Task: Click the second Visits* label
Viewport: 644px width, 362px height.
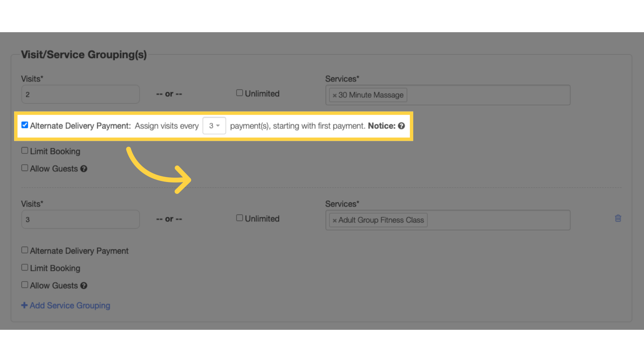Action: 32,204
